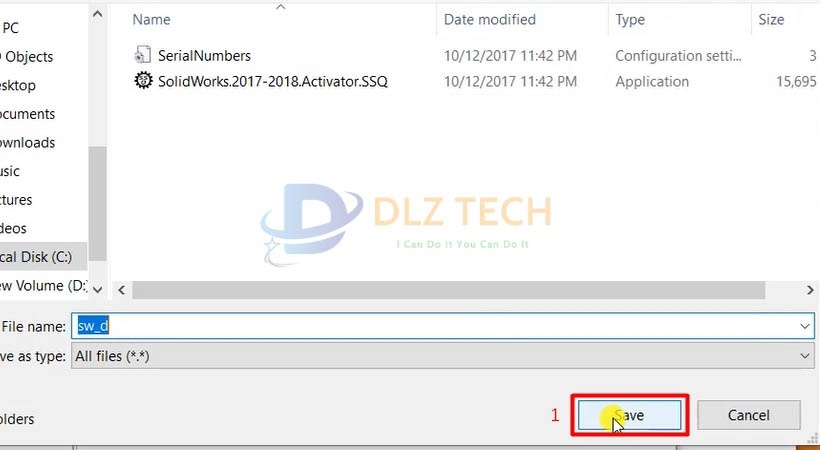The height and width of the screenshot is (450, 820).
Task: Select Local Disk (C:) in navigation pane
Action: pyautogui.click(x=36, y=257)
